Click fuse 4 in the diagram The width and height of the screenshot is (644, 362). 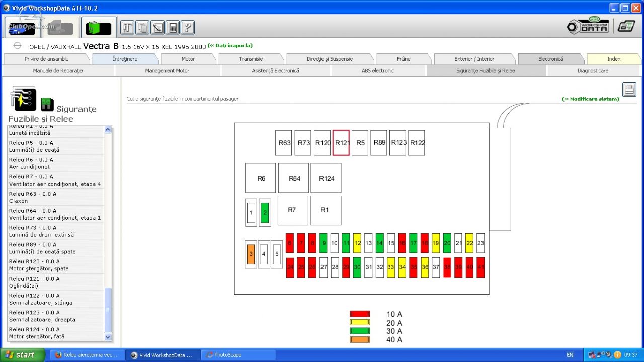point(264,254)
